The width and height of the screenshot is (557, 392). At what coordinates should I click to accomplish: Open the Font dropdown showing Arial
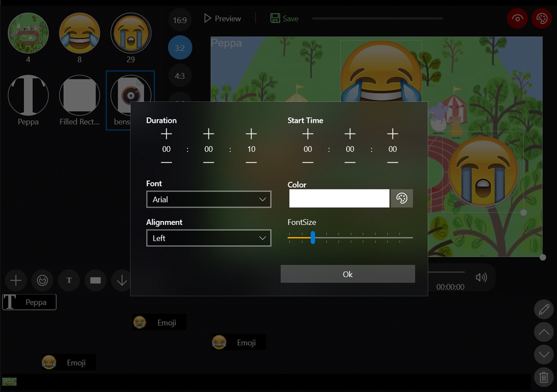209,199
